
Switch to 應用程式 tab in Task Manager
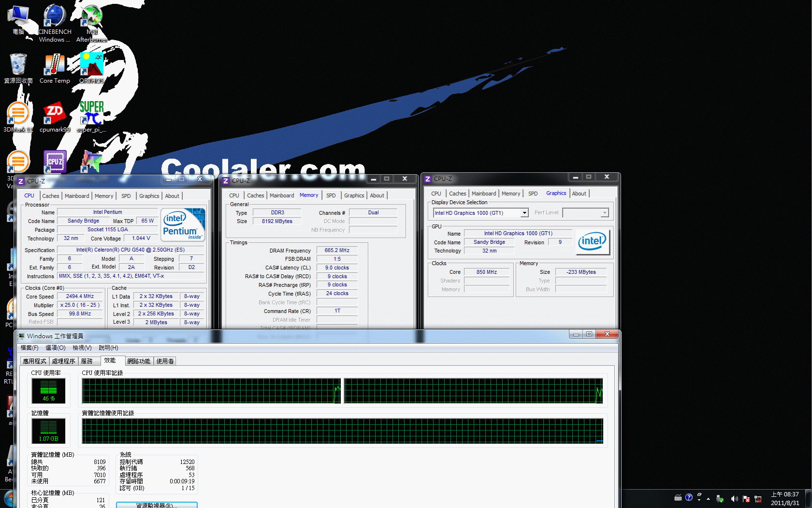click(35, 361)
